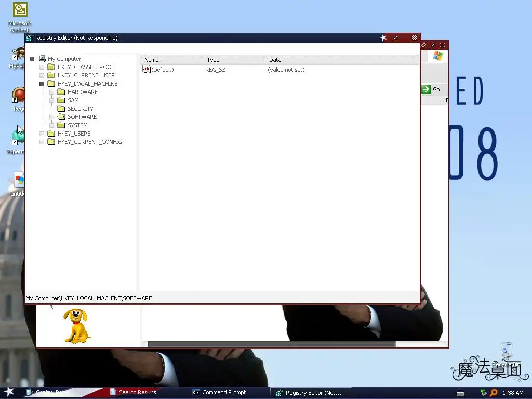Switch to Registry Editor in the taskbar
The image size is (532, 399).
point(311,393)
